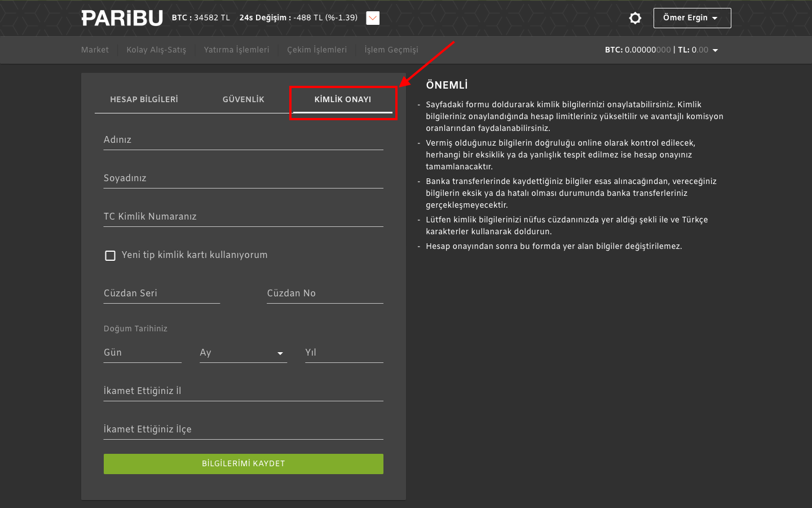Click the PARIBU logo
The image size is (812, 508).
[122, 17]
